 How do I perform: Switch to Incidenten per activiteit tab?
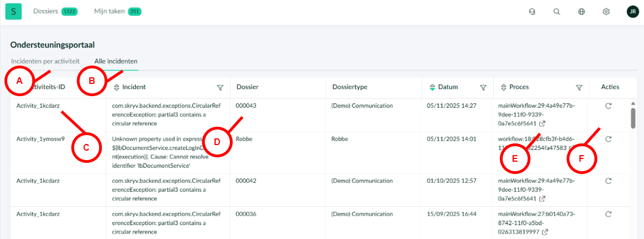click(45, 61)
